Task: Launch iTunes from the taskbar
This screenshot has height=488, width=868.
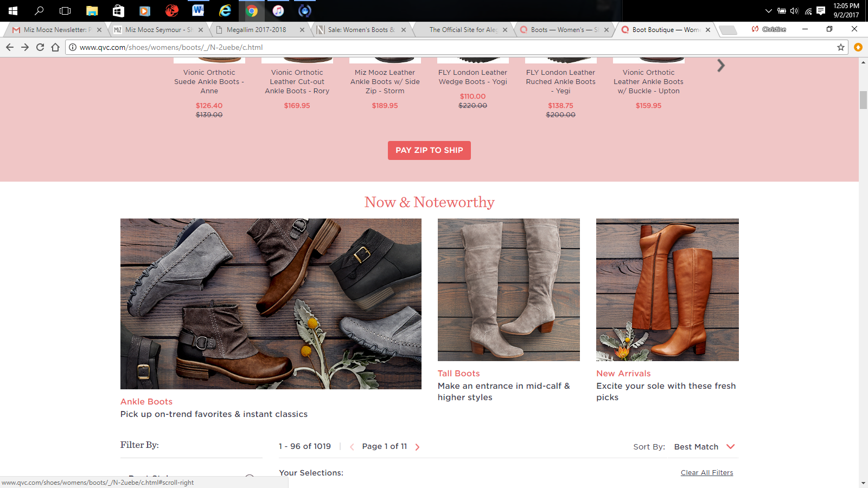Action: click(278, 10)
